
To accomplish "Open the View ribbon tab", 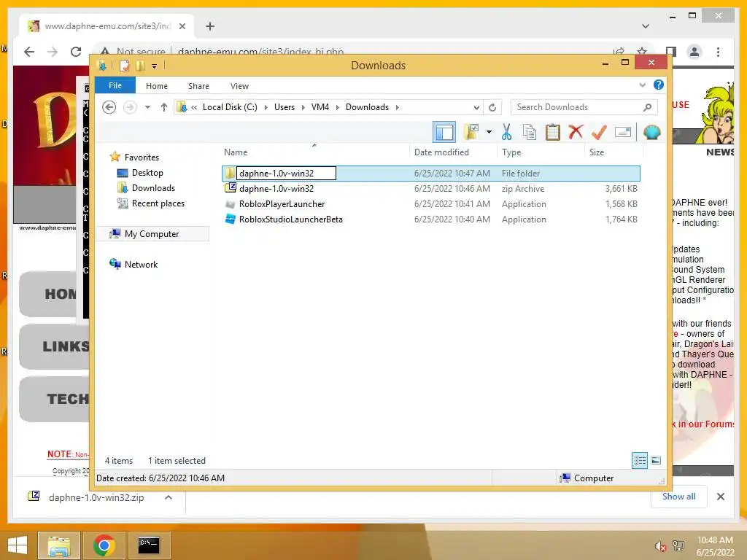I will (239, 86).
